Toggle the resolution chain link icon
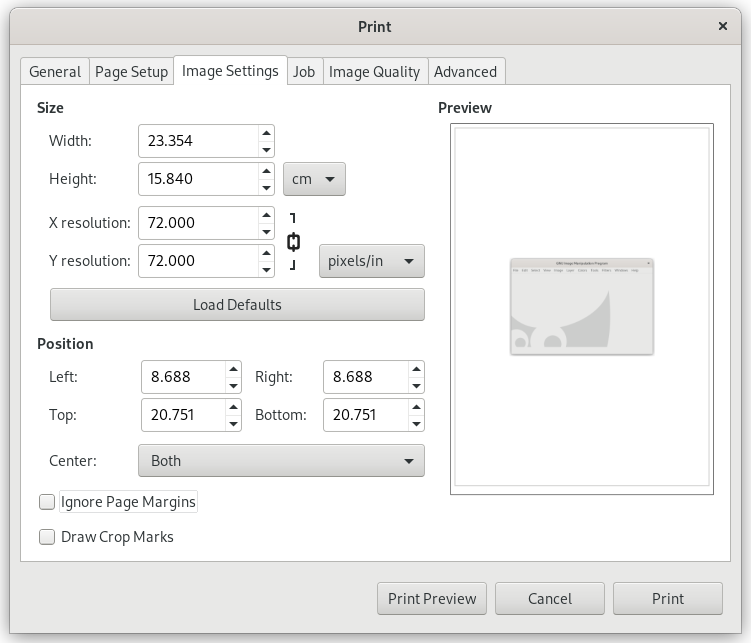The width and height of the screenshot is (751, 643). pyautogui.click(x=293, y=242)
